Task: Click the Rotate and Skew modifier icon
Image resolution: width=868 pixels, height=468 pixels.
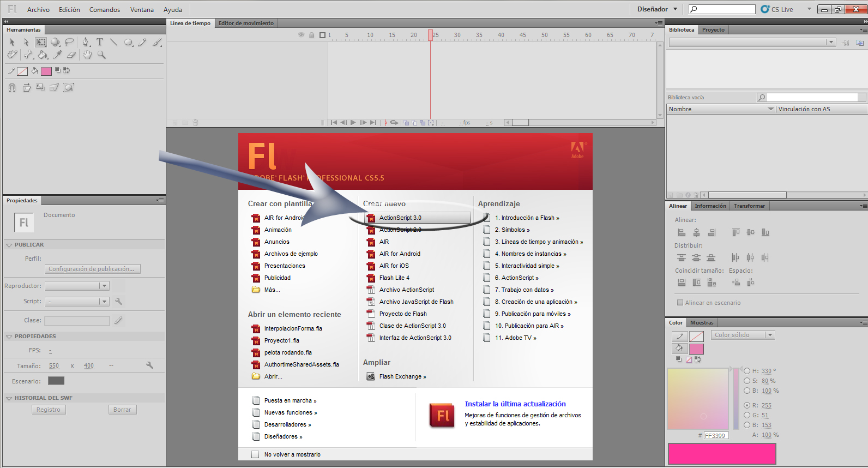Action: point(27,87)
